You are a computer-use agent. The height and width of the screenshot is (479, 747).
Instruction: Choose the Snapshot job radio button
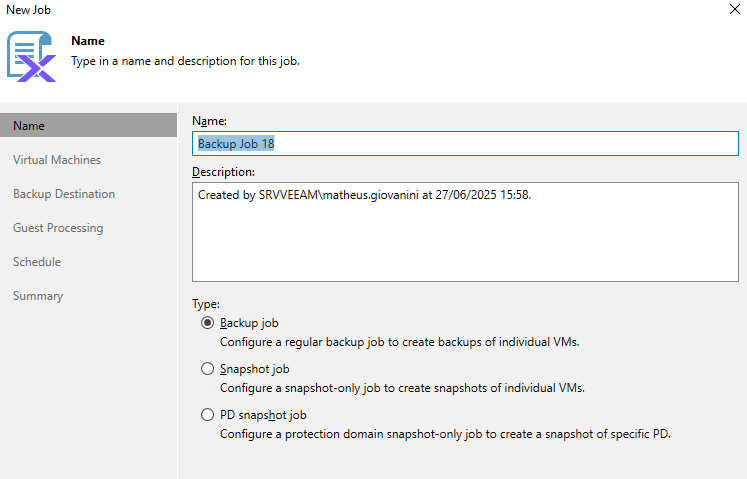pyautogui.click(x=207, y=369)
